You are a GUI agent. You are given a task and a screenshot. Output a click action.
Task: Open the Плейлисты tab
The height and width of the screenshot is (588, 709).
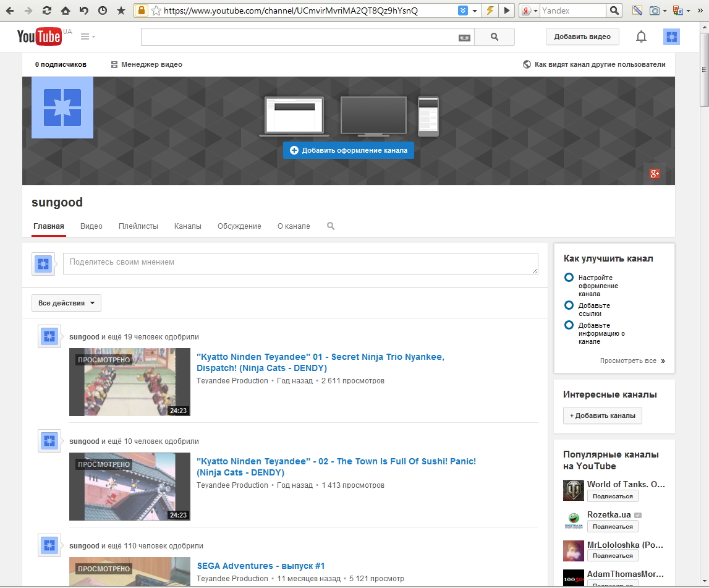point(138,226)
